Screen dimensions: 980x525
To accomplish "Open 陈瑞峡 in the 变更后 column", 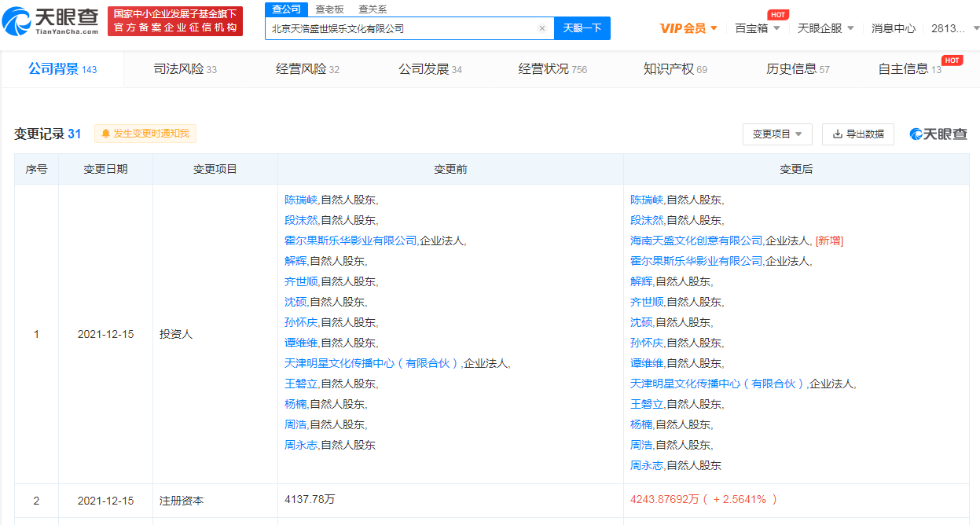I will pos(647,200).
